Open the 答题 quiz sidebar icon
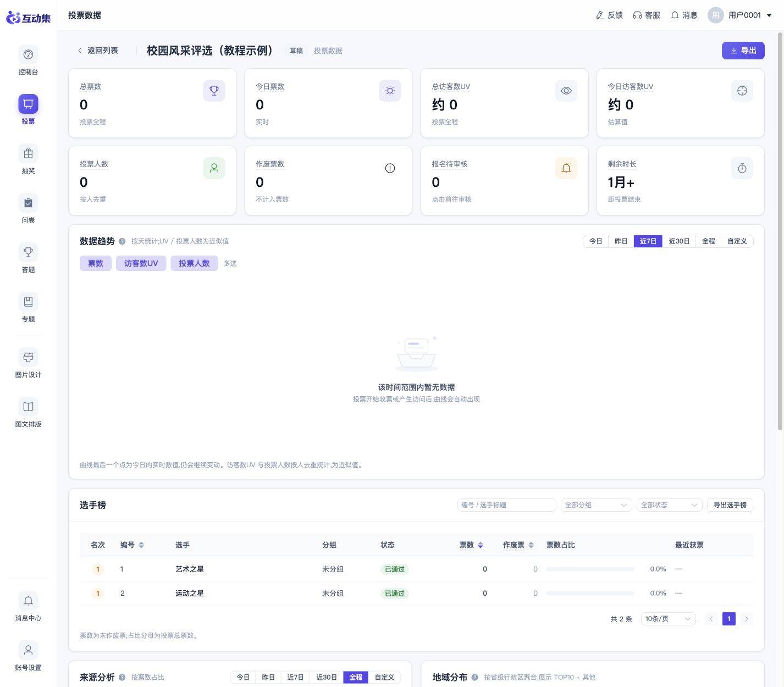Image resolution: width=784 pixels, height=687 pixels. [28, 252]
